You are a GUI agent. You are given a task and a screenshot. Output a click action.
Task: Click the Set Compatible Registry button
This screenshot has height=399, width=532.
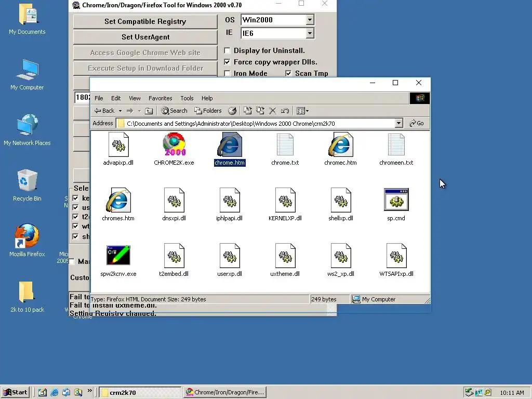point(145,21)
